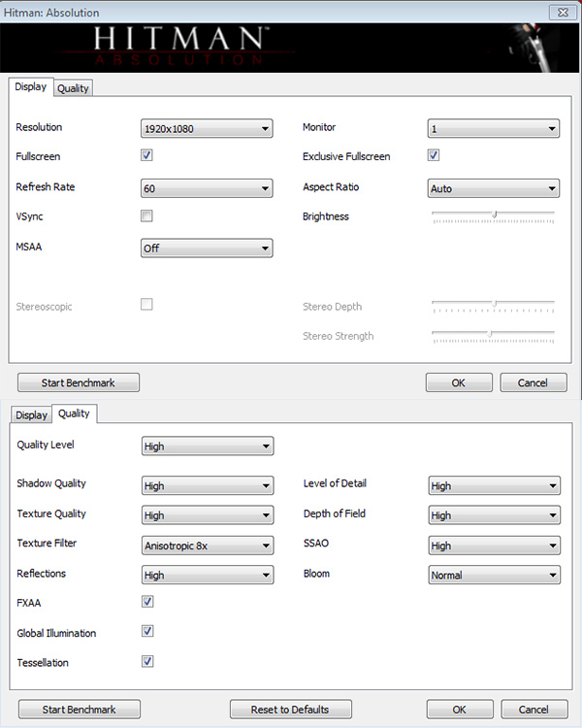The image size is (582, 728).
Task: Switch to the Quality tab above Resolution
Action: [73, 88]
